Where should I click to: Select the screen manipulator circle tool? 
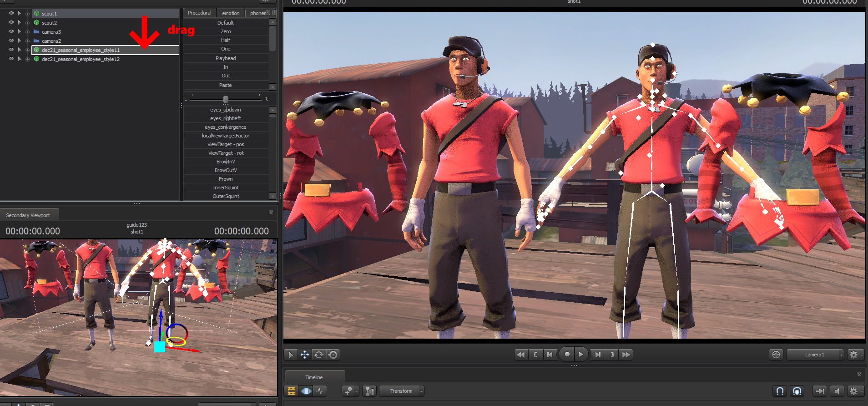point(333,355)
